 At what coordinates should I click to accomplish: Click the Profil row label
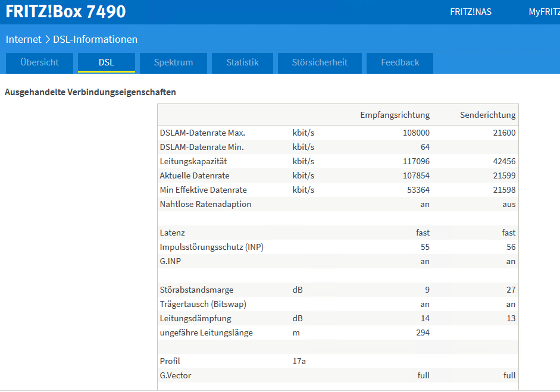pyautogui.click(x=170, y=361)
